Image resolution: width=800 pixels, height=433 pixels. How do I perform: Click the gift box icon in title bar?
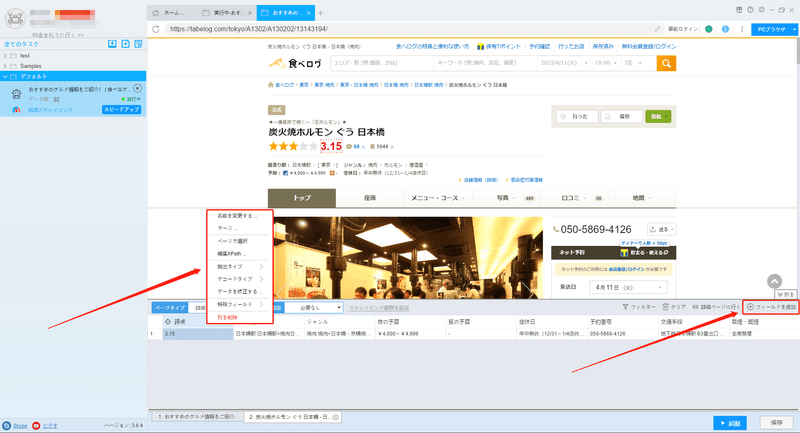[739, 10]
